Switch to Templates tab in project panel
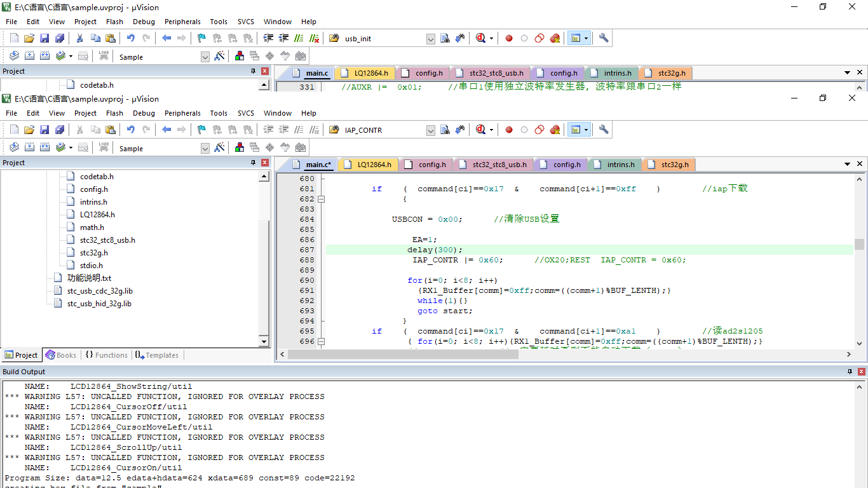This screenshot has width=868, height=488. coord(156,355)
